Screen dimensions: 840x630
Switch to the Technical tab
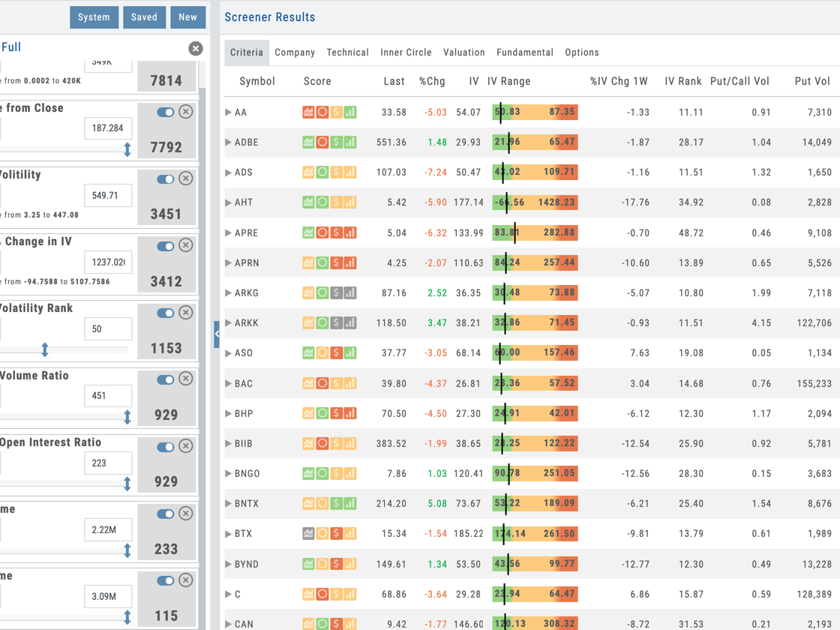point(348,52)
